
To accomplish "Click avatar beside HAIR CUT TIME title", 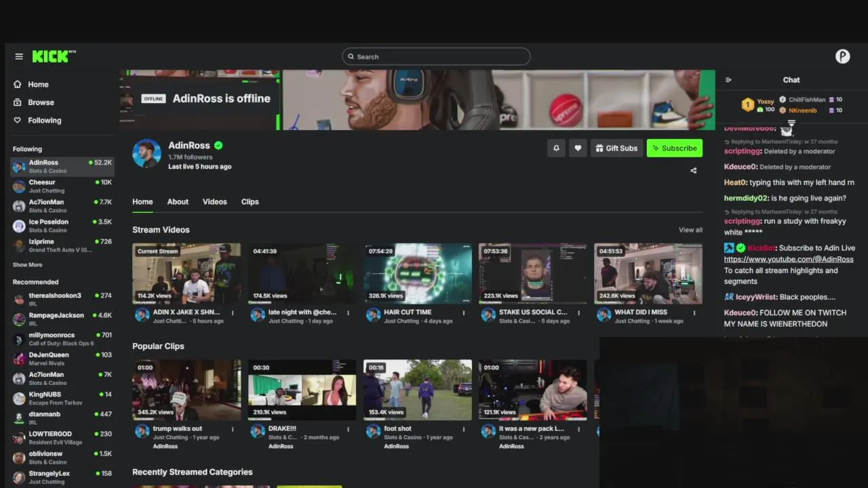I will [373, 315].
